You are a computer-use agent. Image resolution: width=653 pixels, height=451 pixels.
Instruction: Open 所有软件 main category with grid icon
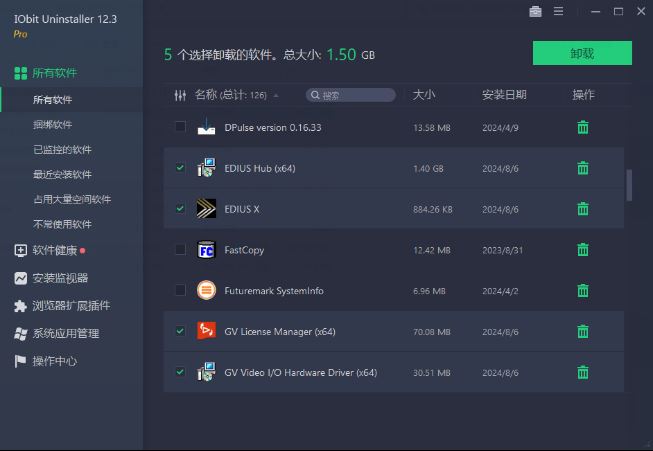[x=46, y=73]
